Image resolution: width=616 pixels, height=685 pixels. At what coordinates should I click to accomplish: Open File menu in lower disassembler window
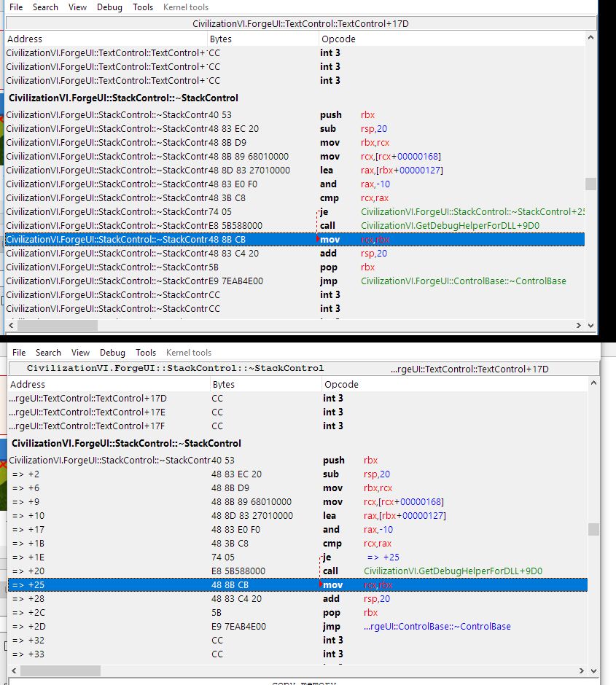19,352
